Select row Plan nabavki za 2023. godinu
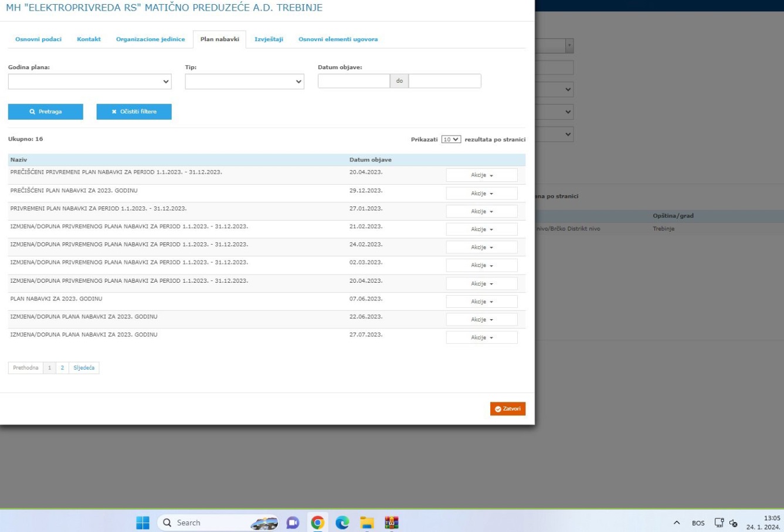The height and width of the screenshot is (532, 784). point(267,301)
